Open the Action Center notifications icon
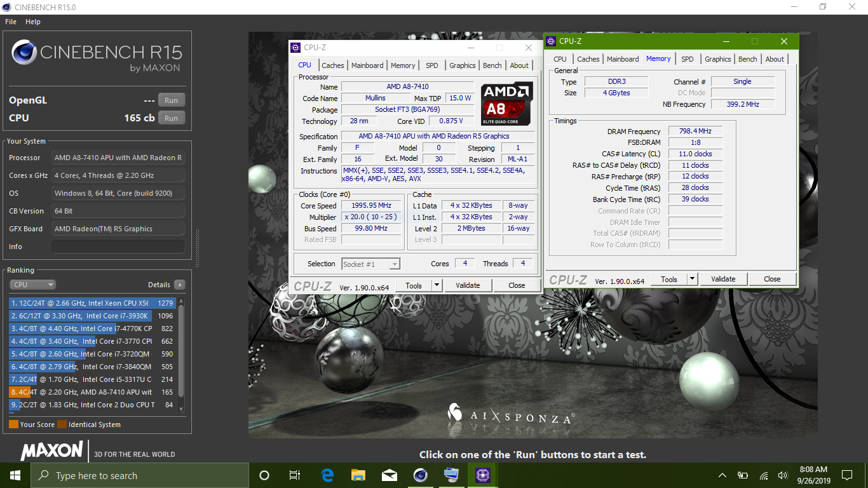This screenshot has width=868, height=488. (846, 475)
